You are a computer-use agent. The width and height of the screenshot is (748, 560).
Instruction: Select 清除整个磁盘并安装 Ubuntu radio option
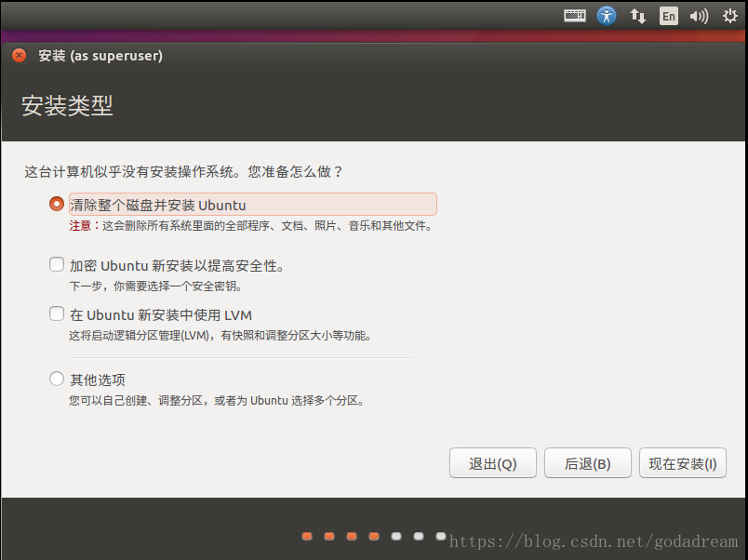[57, 204]
